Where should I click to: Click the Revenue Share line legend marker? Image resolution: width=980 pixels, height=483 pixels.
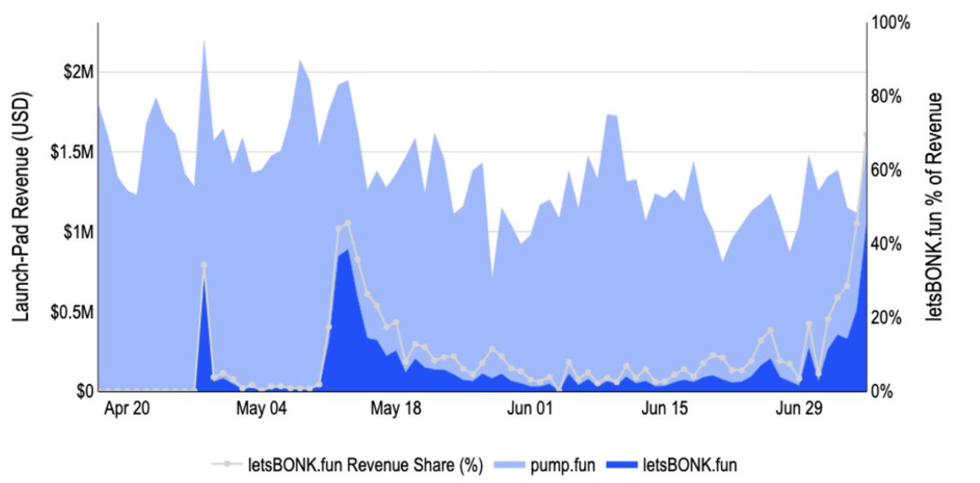pyautogui.click(x=225, y=464)
